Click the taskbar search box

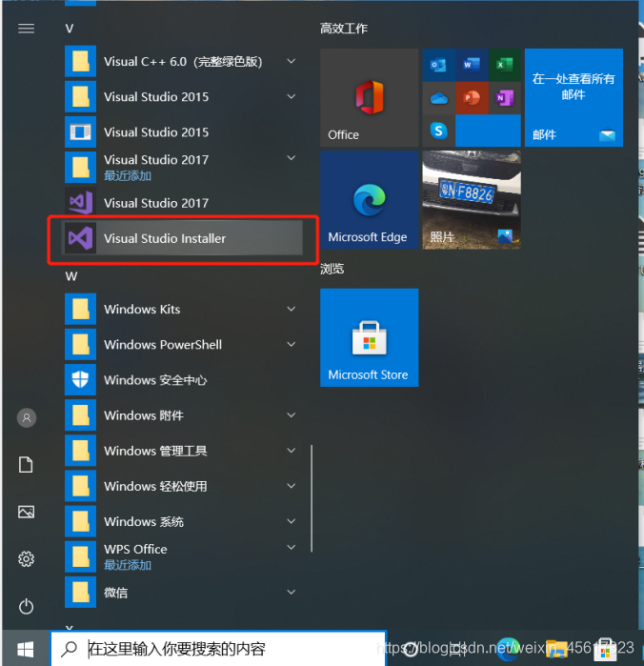(x=218, y=649)
